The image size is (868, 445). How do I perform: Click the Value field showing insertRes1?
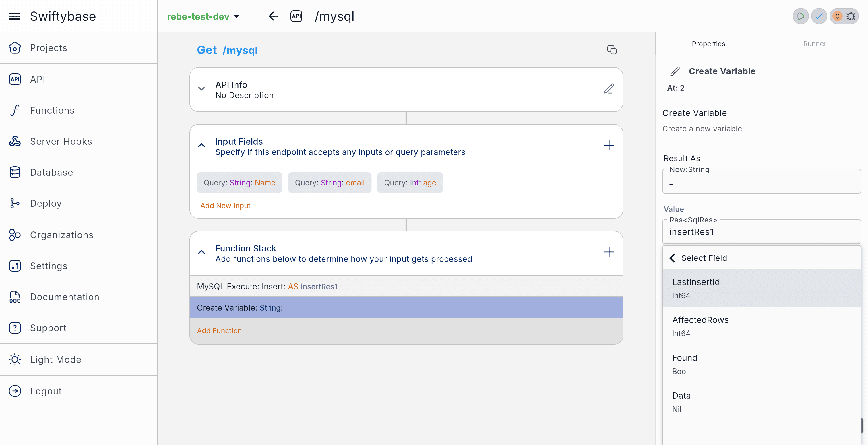pyautogui.click(x=762, y=232)
